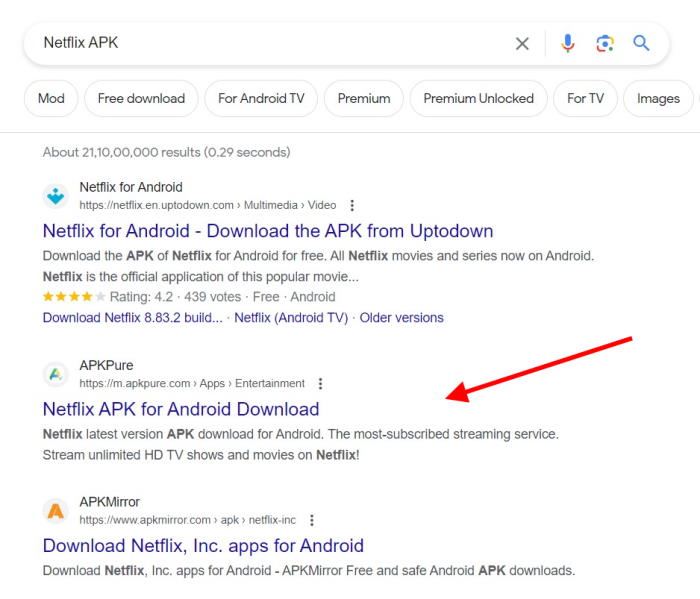Select the Premium filter chip

point(364,98)
